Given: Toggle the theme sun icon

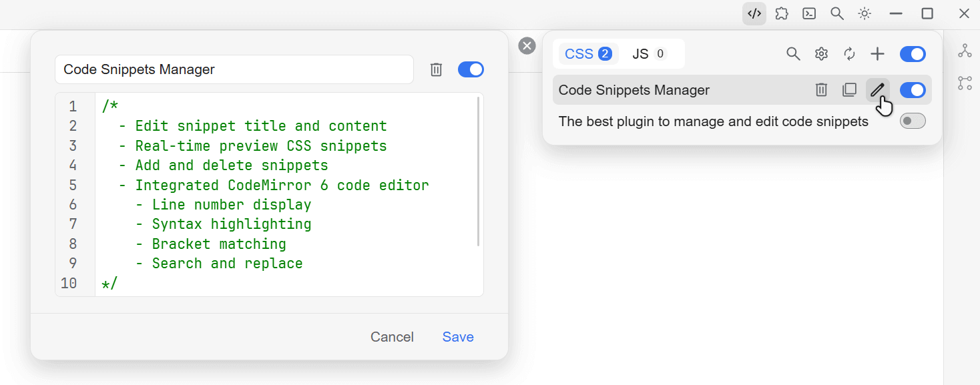Looking at the screenshot, I should coord(865,13).
